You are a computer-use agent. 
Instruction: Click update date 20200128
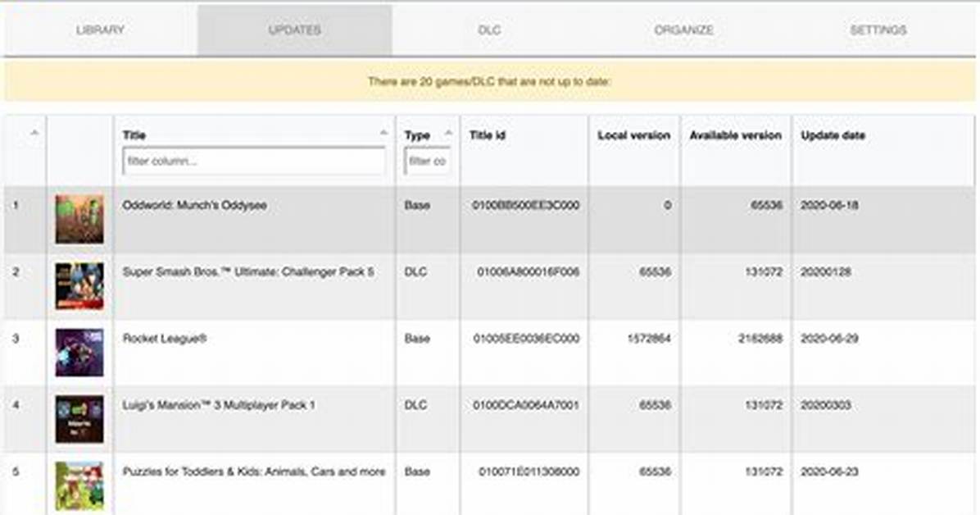tap(826, 272)
